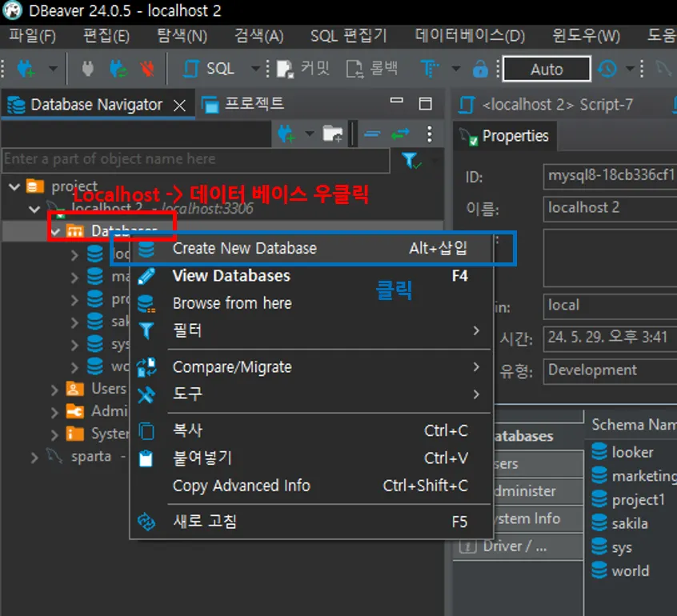The image size is (677, 616).
Task: Open the 필터 submenu
Action: click(311, 330)
